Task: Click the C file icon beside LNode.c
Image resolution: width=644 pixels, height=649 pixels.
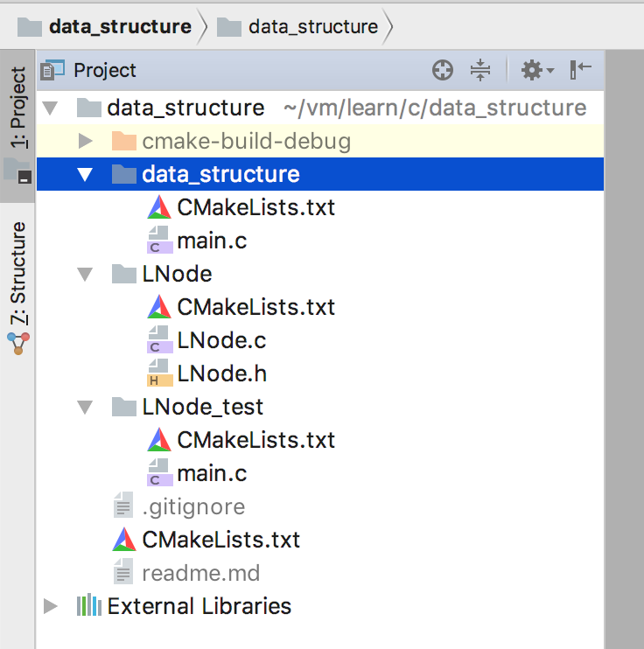Action: [159, 340]
